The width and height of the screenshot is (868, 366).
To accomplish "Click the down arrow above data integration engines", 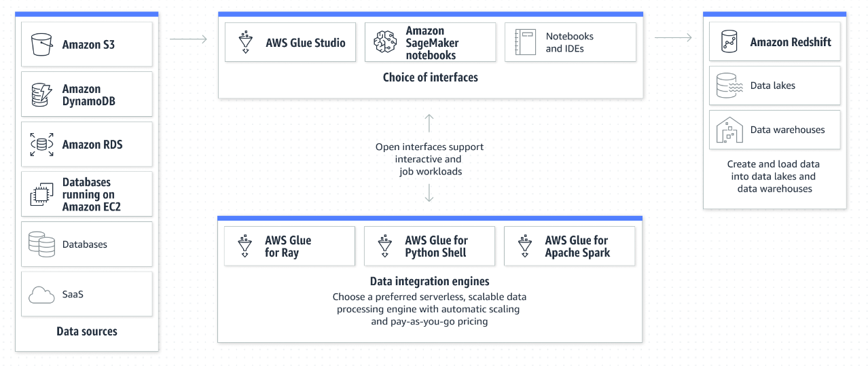I will 429,194.
